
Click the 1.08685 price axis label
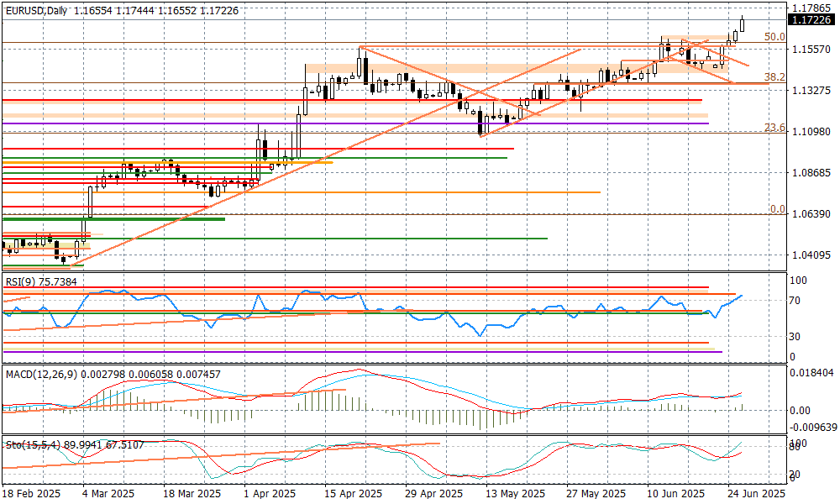[x=810, y=173]
